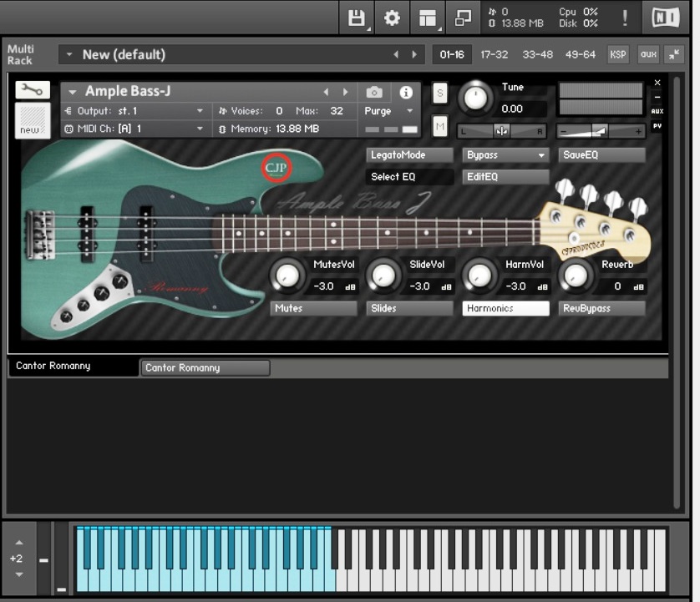Adjust the Tune knob
The height and width of the screenshot is (602, 700).
point(475,98)
